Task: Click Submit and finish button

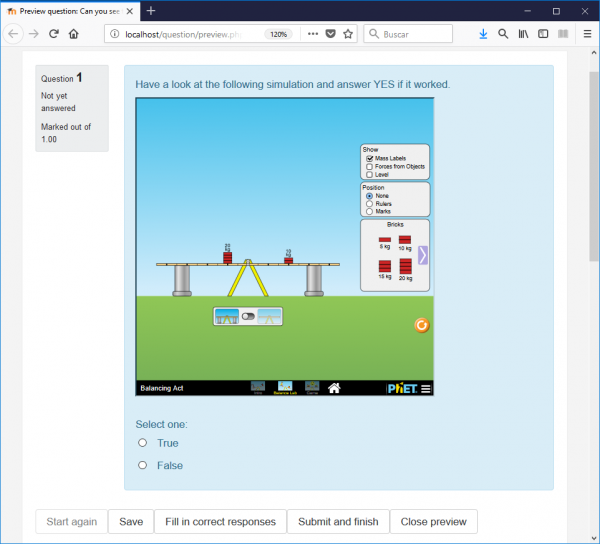Action: click(x=338, y=522)
